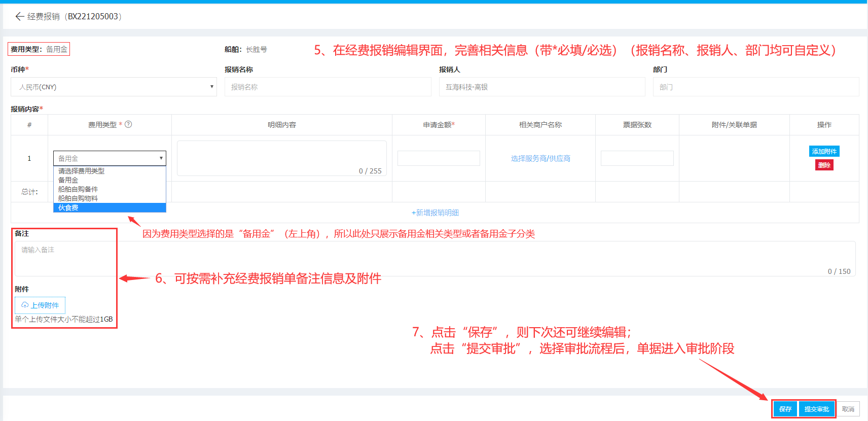The image size is (868, 421).
Task: Click the 申请金额 amount input
Action: pos(439,158)
